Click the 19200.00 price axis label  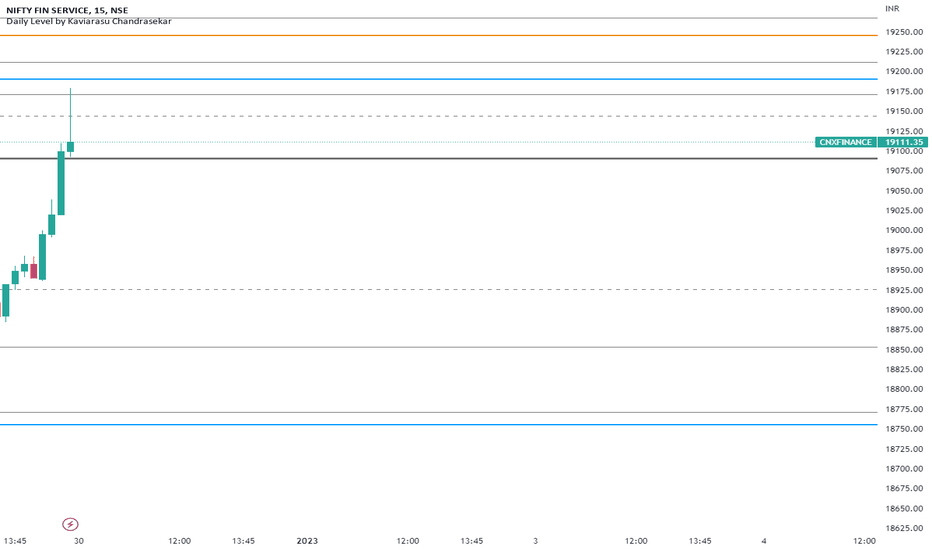pyautogui.click(x=904, y=71)
